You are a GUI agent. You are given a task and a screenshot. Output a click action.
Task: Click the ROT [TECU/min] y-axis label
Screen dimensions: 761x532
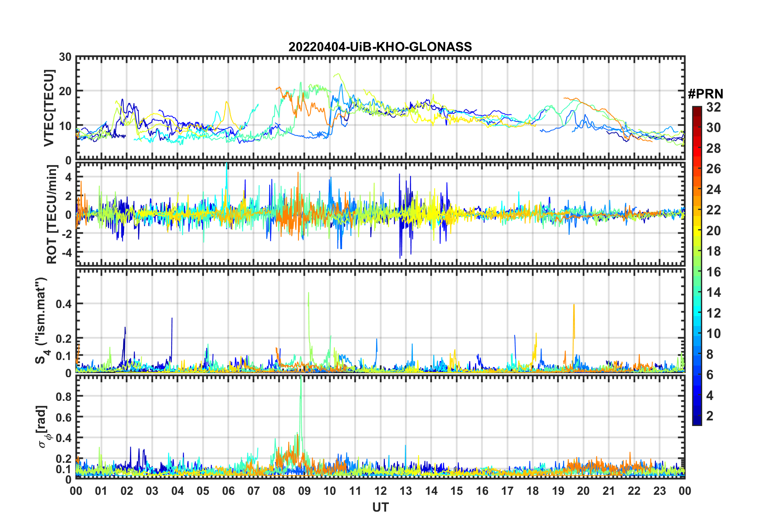[x=52, y=214]
